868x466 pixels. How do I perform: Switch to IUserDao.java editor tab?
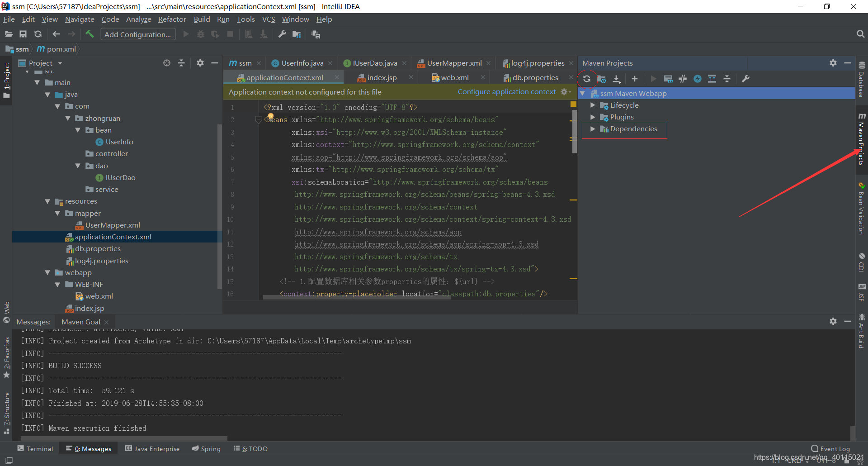coord(375,63)
